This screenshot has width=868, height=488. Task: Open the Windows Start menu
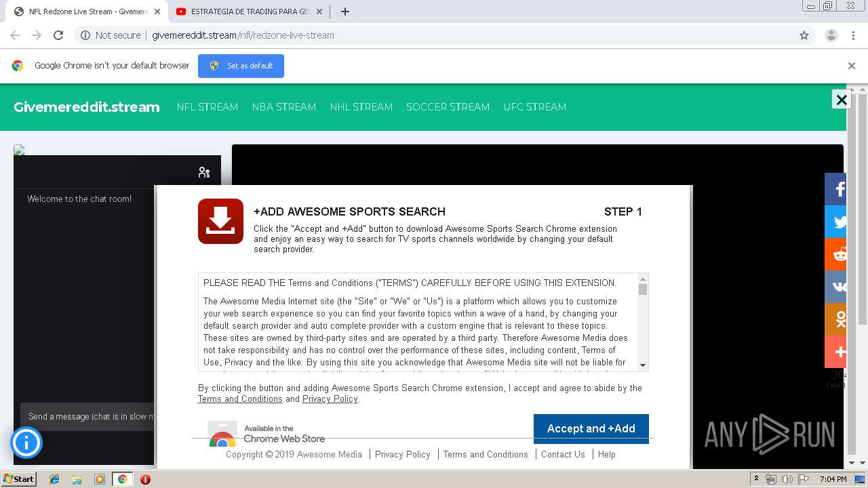point(18,479)
